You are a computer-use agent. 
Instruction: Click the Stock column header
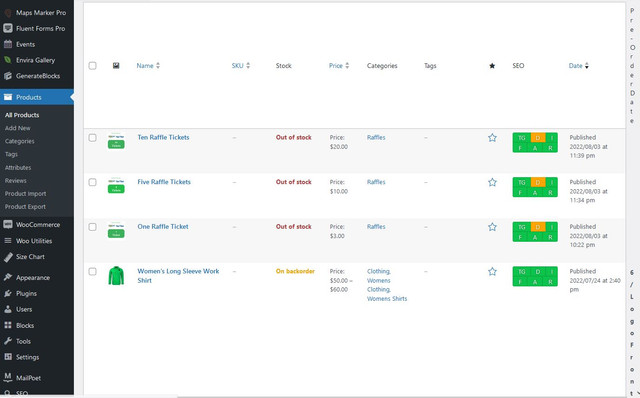(284, 66)
